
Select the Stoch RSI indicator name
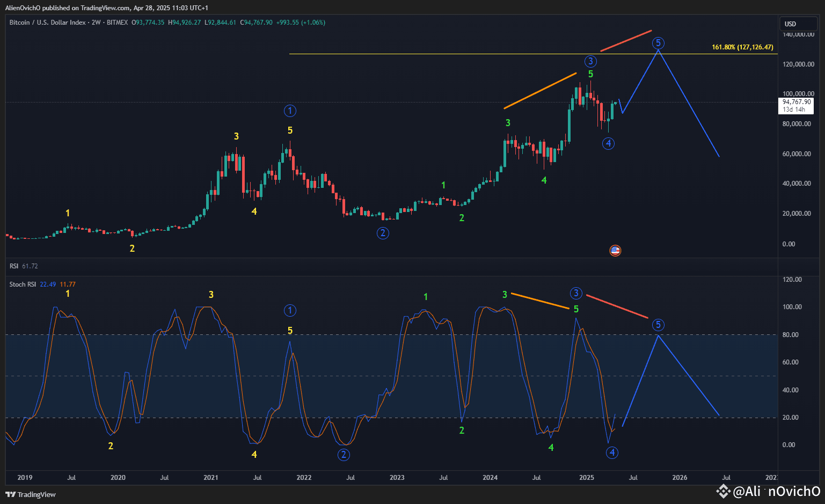point(23,284)
